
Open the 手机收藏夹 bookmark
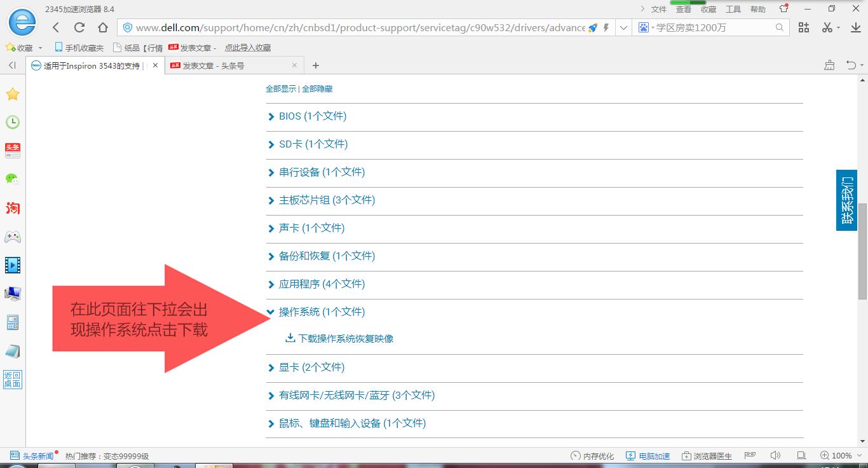click(x=79, y=48)
